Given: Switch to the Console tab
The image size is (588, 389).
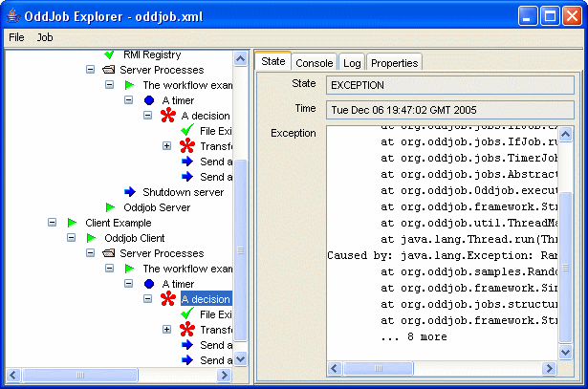Looking at the screenshot, I should tap(314, 63).
